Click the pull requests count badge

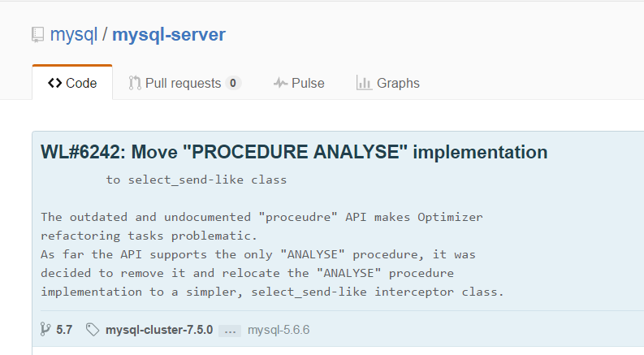point(233,83)
